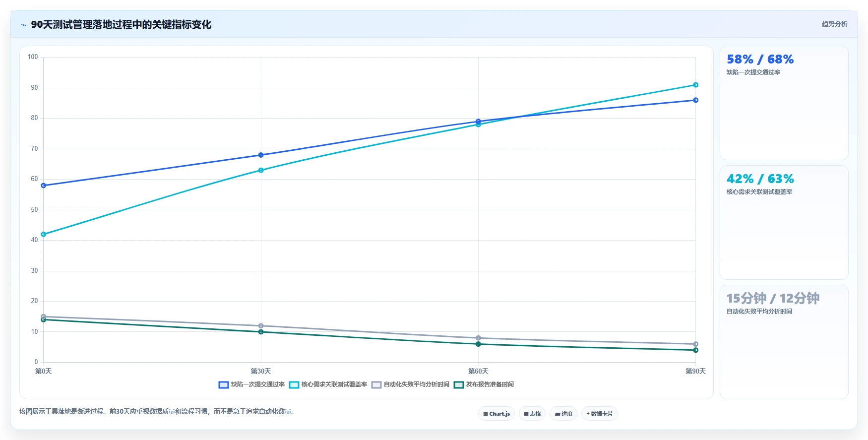Screen dimensions: 868x440
Task: Select the blue data point at 第0天 (58)
Action: pos(44,186)
